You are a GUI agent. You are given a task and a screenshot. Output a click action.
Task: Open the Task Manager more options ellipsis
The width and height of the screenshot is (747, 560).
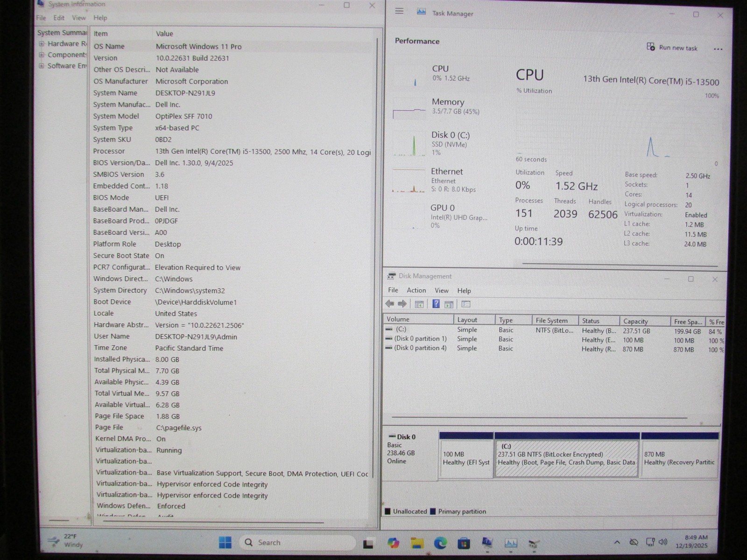718,49
